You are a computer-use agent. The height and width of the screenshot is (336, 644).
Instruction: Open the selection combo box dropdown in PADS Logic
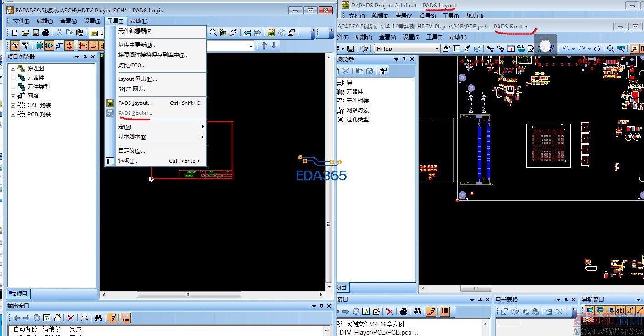click(251, 46)
